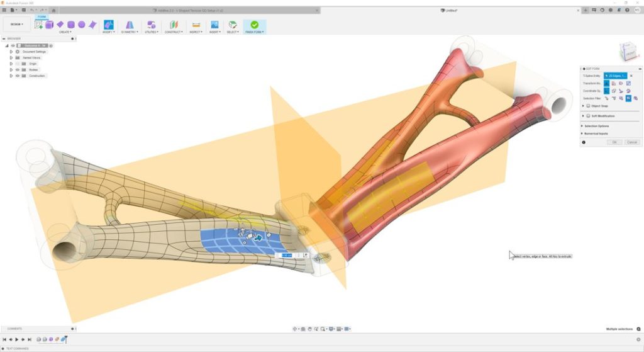Select the Sphere form creation tool
Screen dimensions: 644x352
coord(81,25)
